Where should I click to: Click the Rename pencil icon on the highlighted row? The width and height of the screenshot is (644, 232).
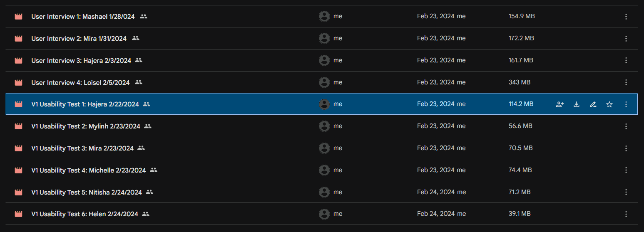(x=593, y=104)
